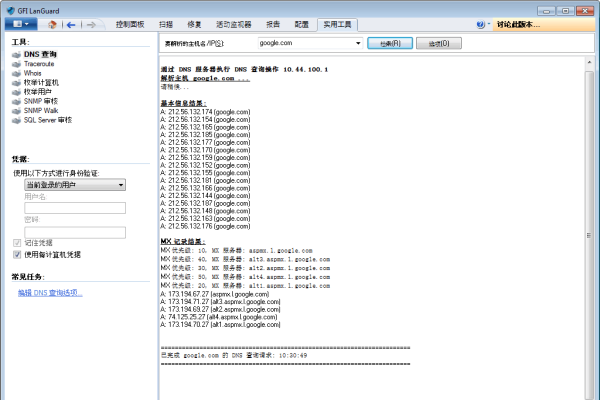Image resolution: width=600 pixels, height=400 pixels.
Task: Open the main application menu button
Action: [21, 22]
